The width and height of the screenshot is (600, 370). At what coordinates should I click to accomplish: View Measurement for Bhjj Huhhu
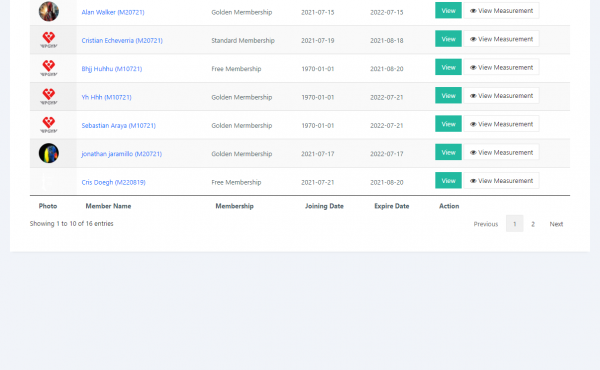point(501,67)
